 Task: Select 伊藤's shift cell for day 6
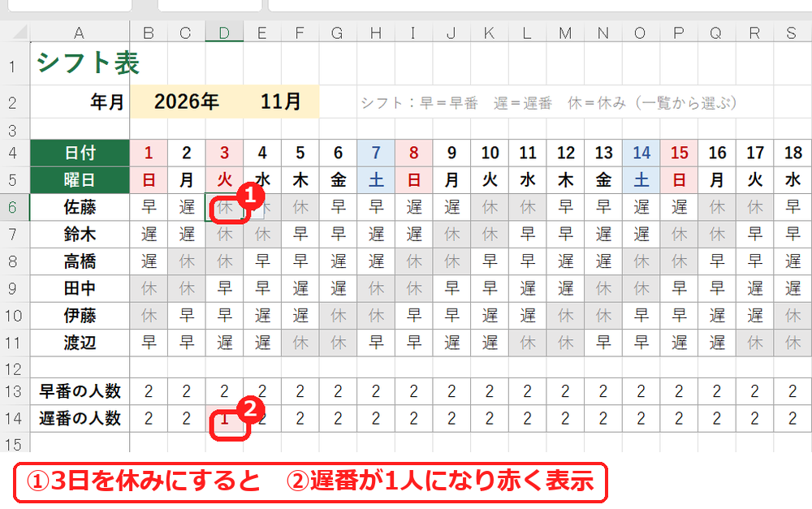click(338, 316)
